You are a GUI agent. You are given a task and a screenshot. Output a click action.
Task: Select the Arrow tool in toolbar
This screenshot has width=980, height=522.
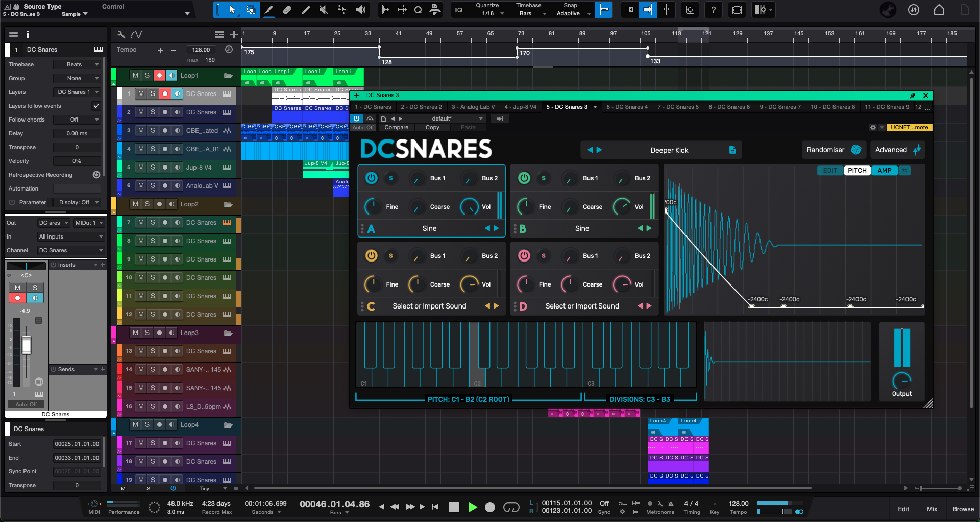point(232,10)
